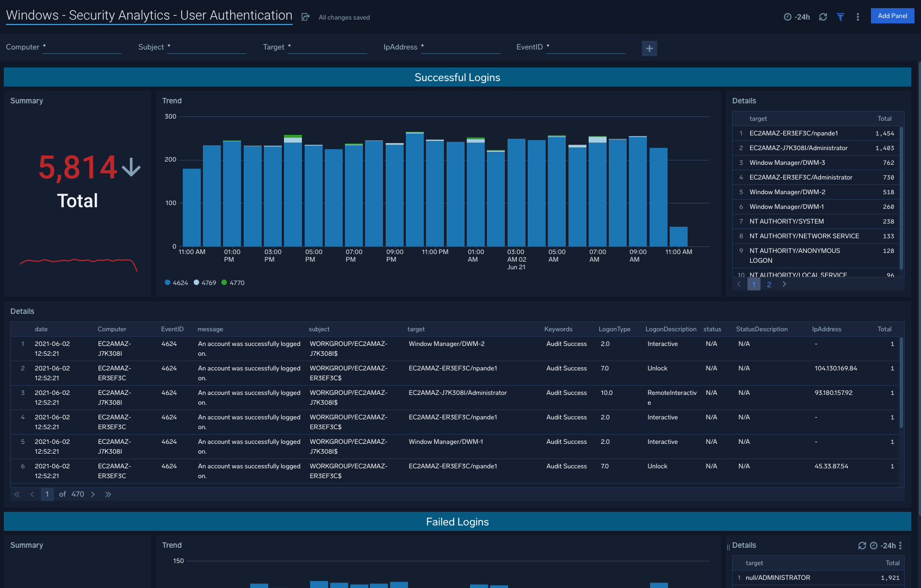Image resolution: width=921 pixels, height=588 pixels.
Task: Hide the 4770 series from the trend chart
Action: (233, 282)
